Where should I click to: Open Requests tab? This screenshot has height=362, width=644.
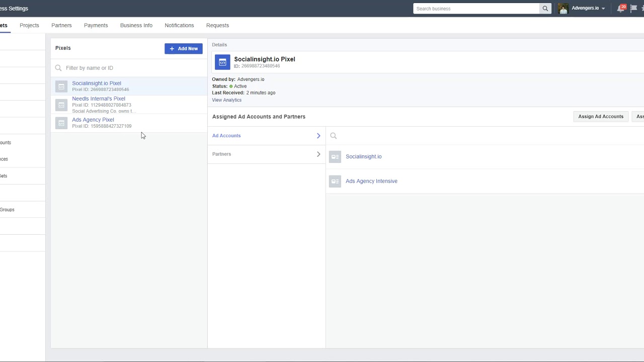217,25
